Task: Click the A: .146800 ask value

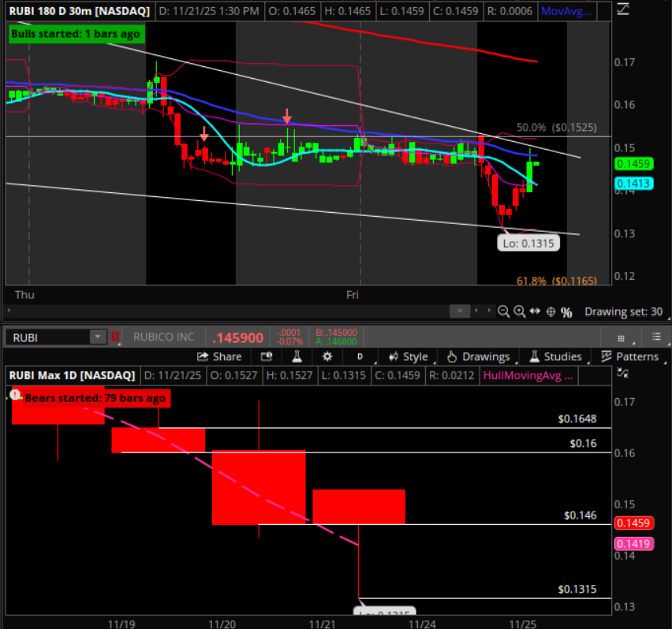Action: coord(336,341)
